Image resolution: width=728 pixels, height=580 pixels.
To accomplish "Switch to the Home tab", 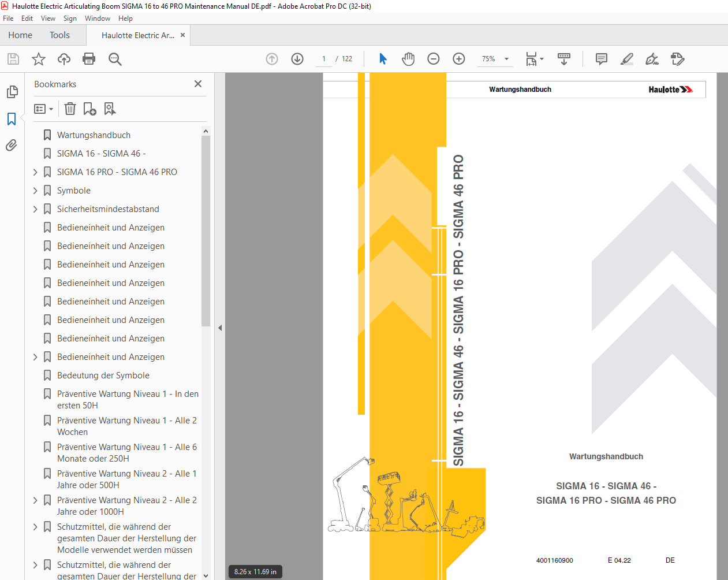I will [20, 35].
